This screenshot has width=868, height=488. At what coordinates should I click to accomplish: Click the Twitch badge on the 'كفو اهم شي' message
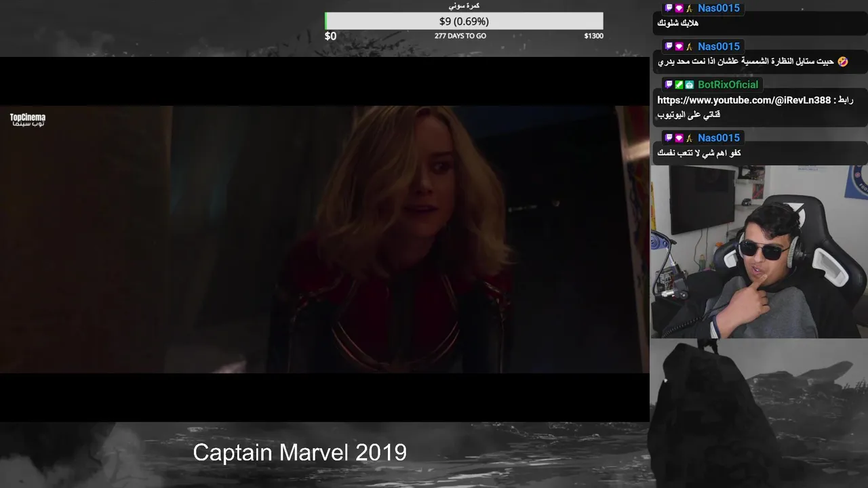[x=669, y=138]
